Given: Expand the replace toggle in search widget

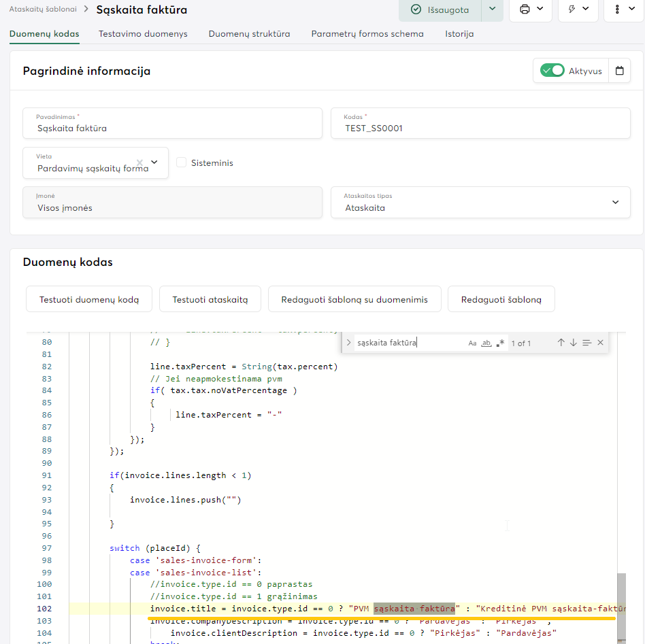Looking at the screenshot, I should pyautogui.click(x=348, y=343).
